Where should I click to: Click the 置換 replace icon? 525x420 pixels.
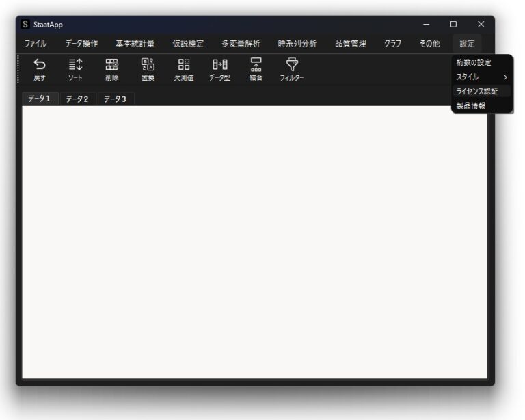click(x=148, y=65)
